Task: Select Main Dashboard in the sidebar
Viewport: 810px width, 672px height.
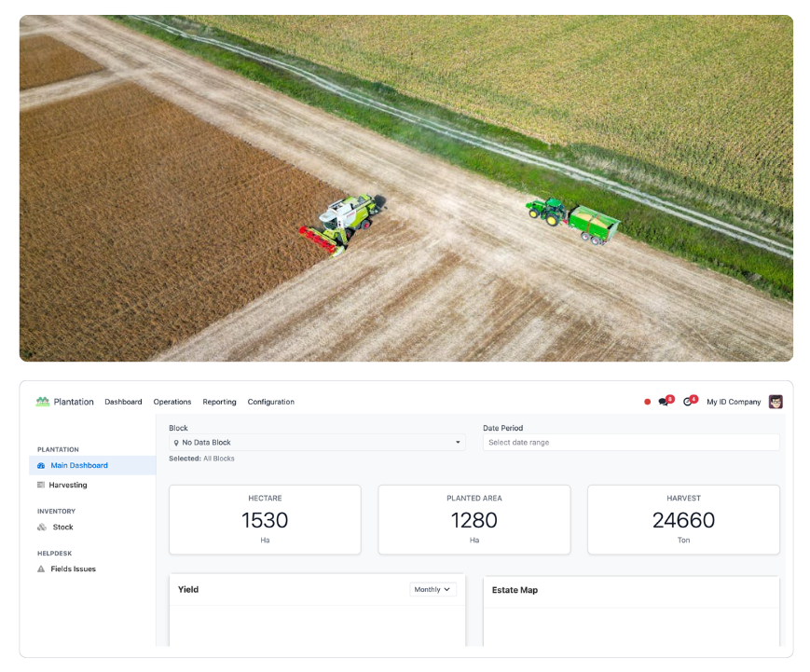Action: (x=92, y=465)
